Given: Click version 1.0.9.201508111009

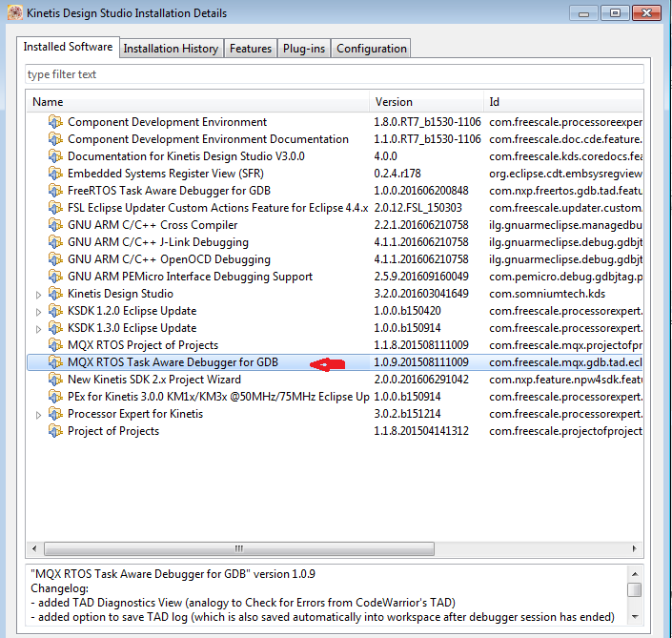Looking at the screenshot, I should coord(421,362).
